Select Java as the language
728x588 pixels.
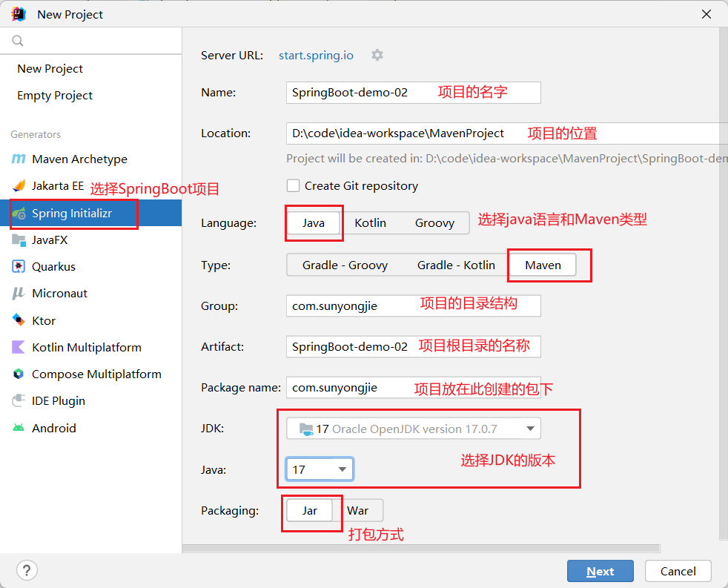pos(314,223)
